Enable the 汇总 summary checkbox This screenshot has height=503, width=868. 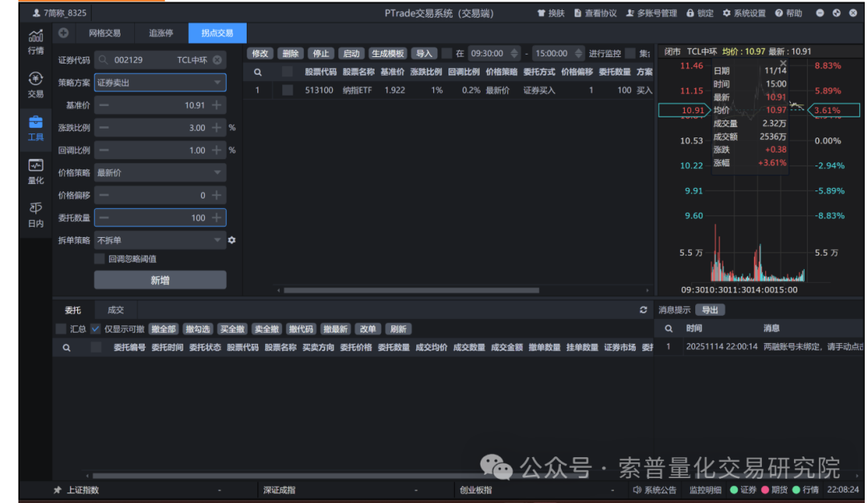tap(61, 329)
